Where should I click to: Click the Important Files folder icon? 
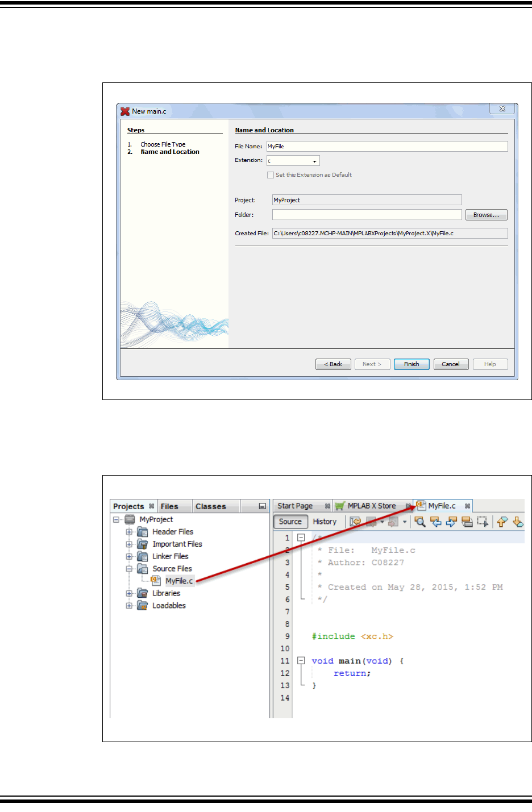point(143,544)
